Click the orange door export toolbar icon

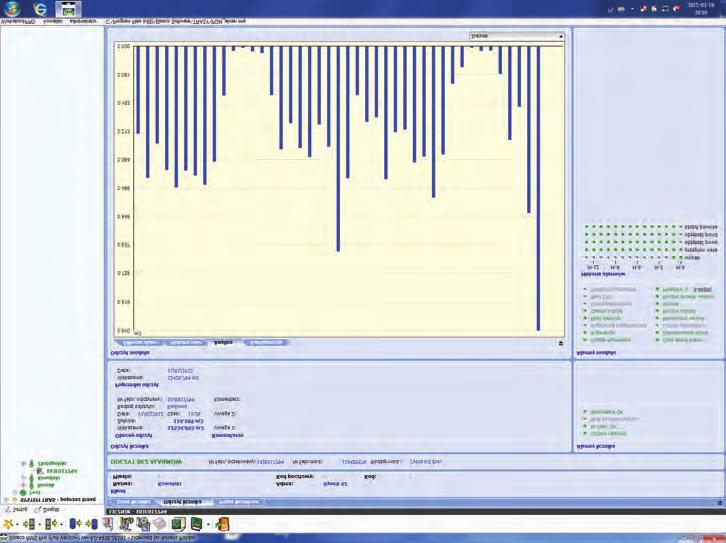tap(223, 524)
